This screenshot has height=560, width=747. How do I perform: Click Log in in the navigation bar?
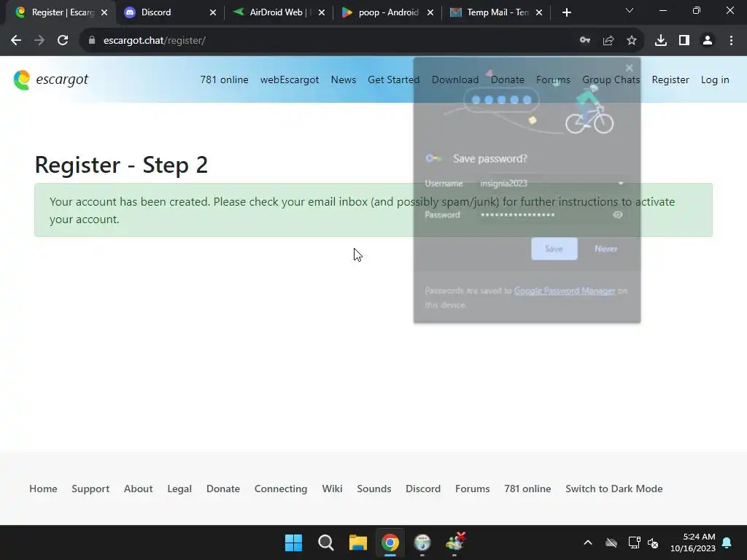(x=715, y=79)
